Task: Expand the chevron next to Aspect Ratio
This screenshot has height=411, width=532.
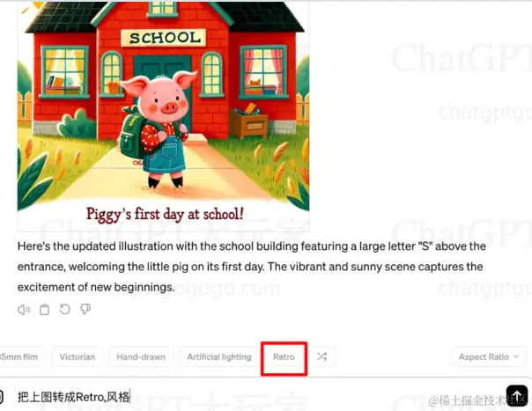Action: click(x=516, y=356)
